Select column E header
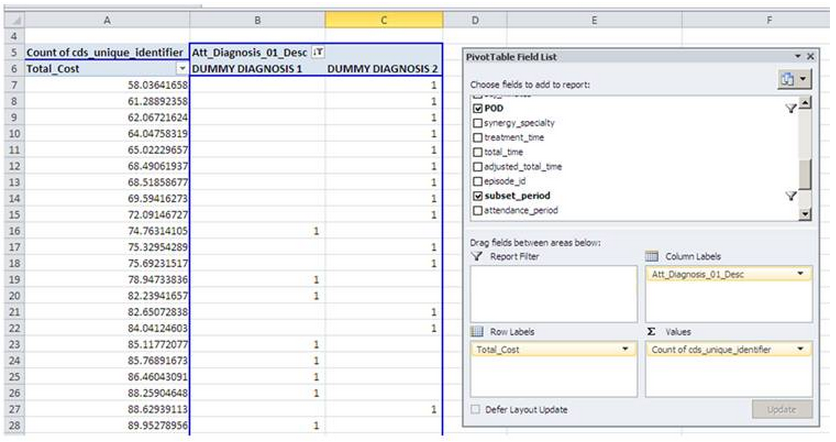This screenshot has height=442, width=836. pyautogui.click(x=594, y=20)
